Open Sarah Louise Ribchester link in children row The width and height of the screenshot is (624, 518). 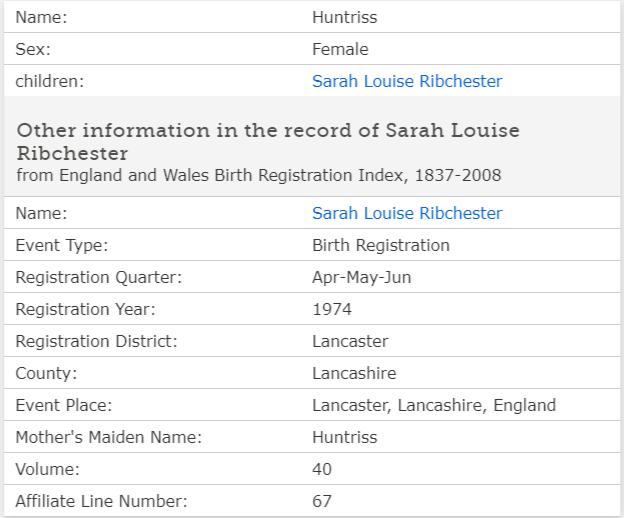[407, 81]
